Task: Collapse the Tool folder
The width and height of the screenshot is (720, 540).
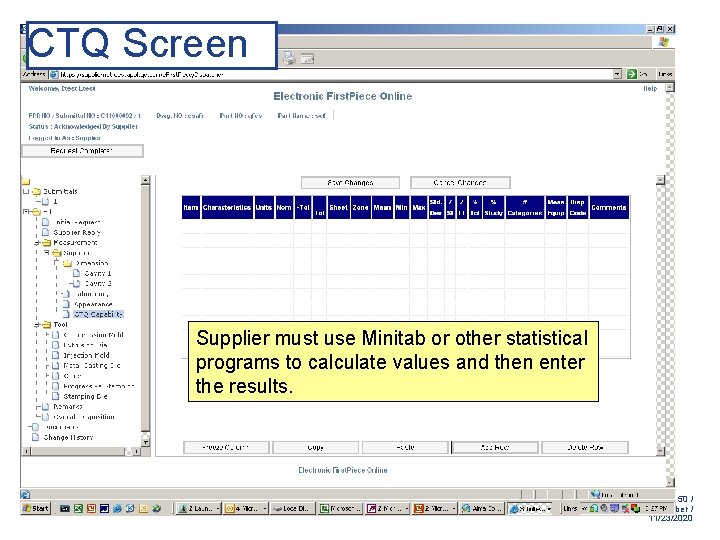Action: [38, 325]
